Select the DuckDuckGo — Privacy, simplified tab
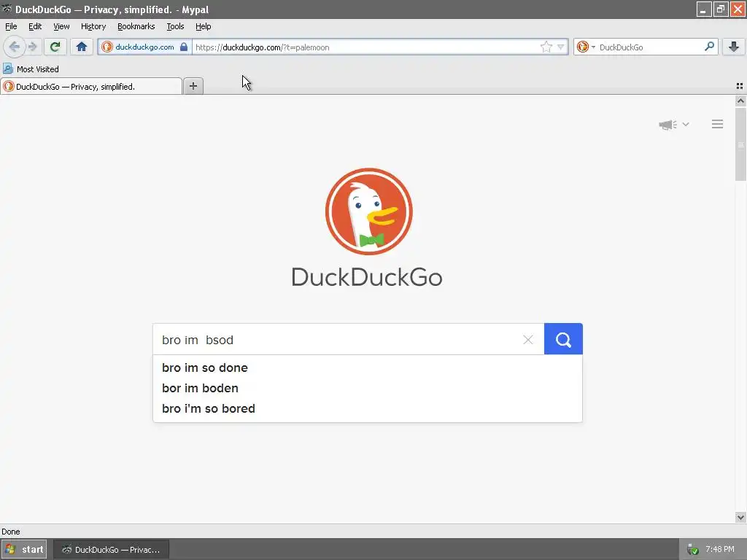Screen dimensions: 747x560 tap(91, 86)
